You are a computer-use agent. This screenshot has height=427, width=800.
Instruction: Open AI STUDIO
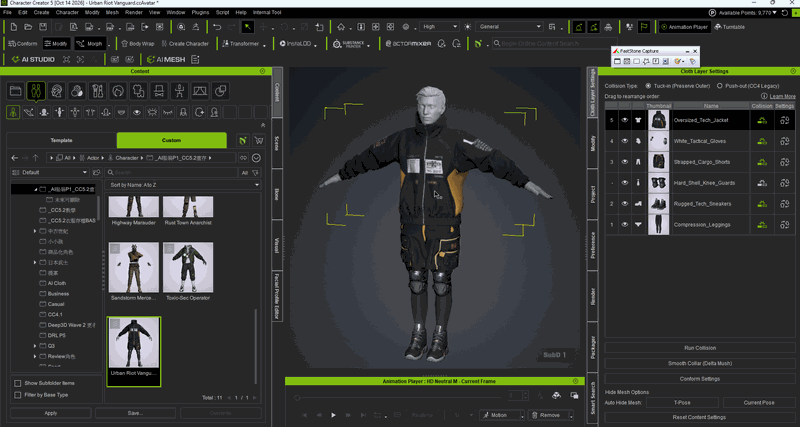pyautogui.click(x=33, y=60)
